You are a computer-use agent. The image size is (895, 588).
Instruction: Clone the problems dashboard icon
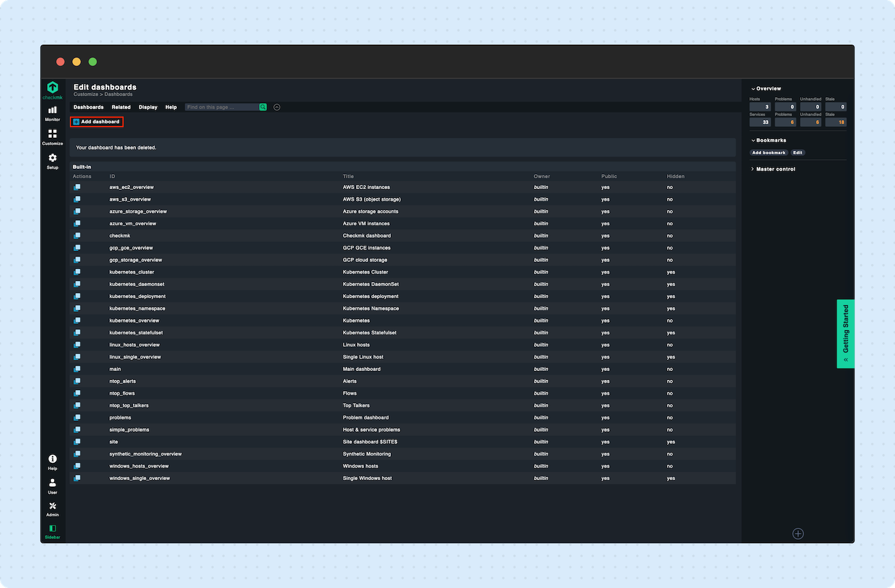tap(77, 417)
